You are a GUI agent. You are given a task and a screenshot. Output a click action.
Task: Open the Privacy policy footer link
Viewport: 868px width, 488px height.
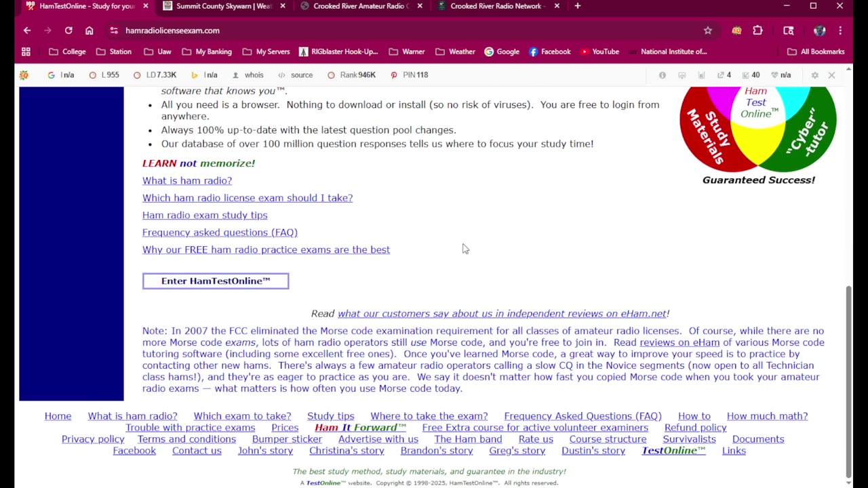tap(93, 439)
